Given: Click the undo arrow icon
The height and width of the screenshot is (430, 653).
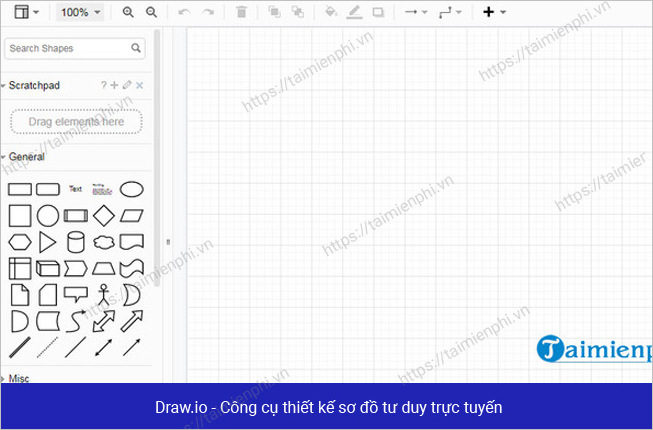Looking at the screenshot, I should tap(184, 12).
